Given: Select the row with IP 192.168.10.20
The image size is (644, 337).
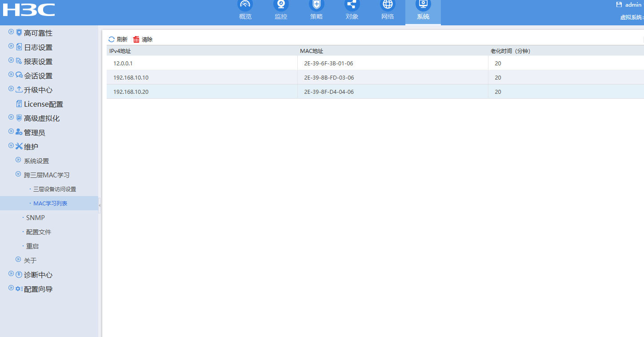Looking at the screenshot, I should 375,92.
